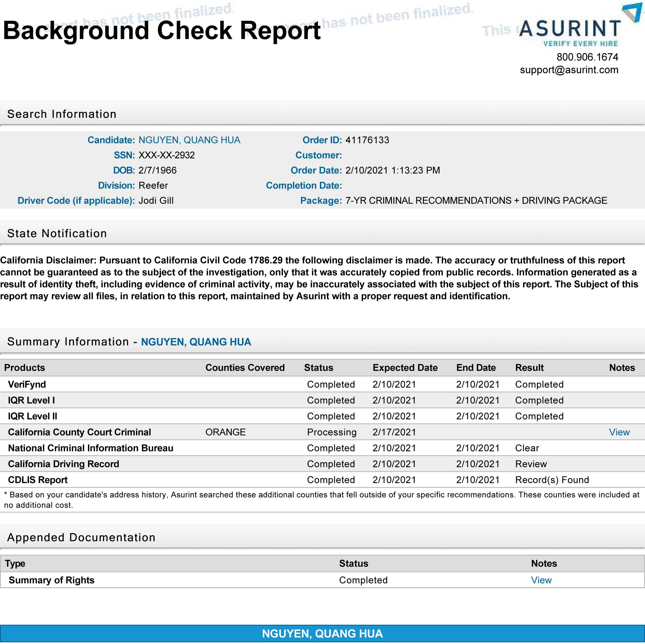This screenshot has height=644, width=645.
Task: Click CDLIS Report product name
Action: click(x=38, y=480)
